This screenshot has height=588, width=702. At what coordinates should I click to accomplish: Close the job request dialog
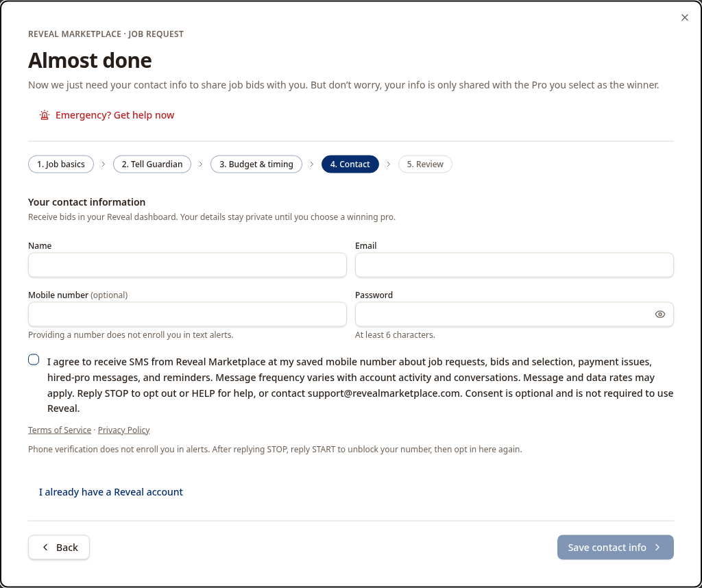[x=685, y=17]
